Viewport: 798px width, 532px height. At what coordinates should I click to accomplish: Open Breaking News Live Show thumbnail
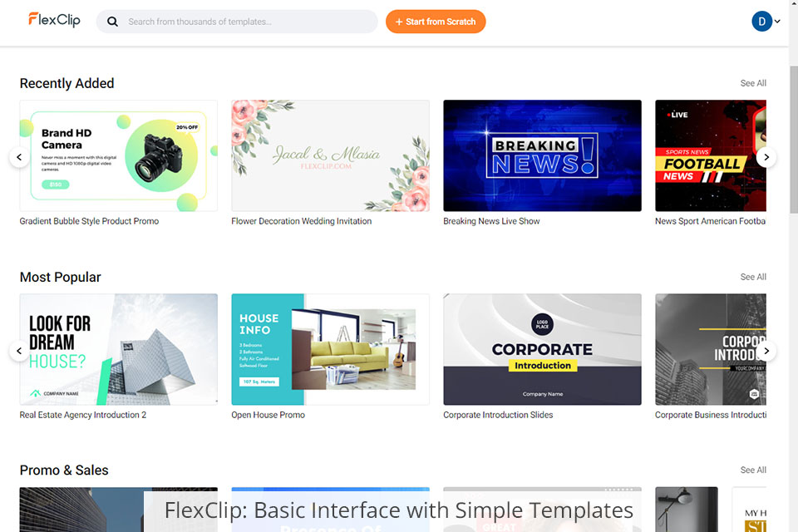542,155
